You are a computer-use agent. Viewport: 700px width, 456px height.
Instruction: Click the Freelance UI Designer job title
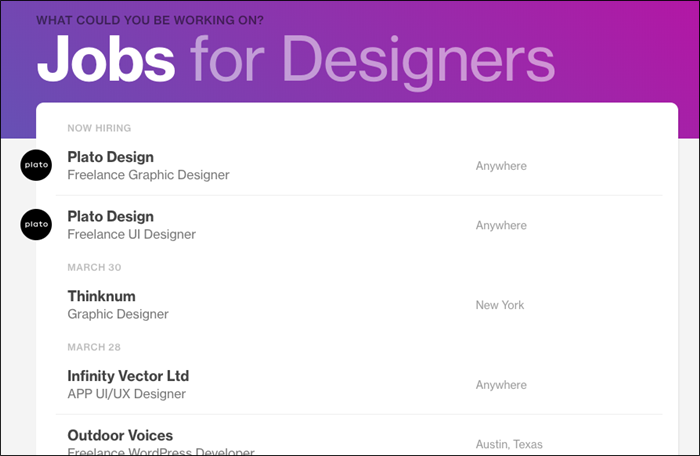click(131, 234)
